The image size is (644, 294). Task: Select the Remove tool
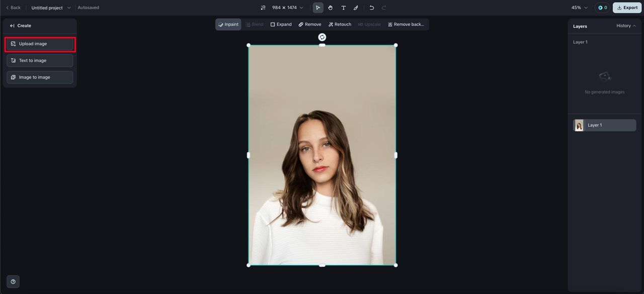(309, 24)
